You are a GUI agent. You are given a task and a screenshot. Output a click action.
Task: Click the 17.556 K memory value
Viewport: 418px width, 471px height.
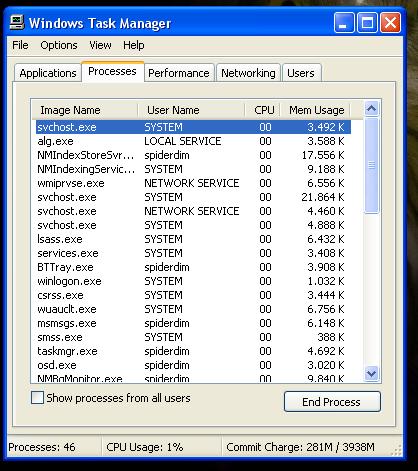click(x=323, y=155)
